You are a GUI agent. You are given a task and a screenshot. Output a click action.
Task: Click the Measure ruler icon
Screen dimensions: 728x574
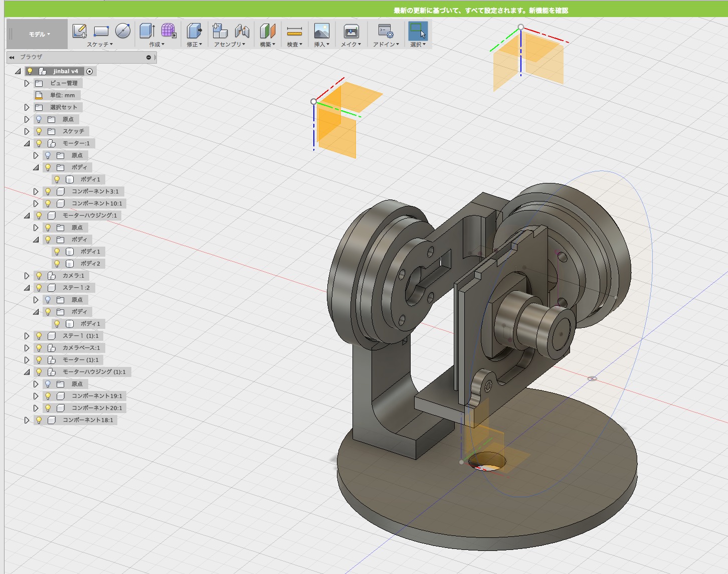tap(294, 31)
